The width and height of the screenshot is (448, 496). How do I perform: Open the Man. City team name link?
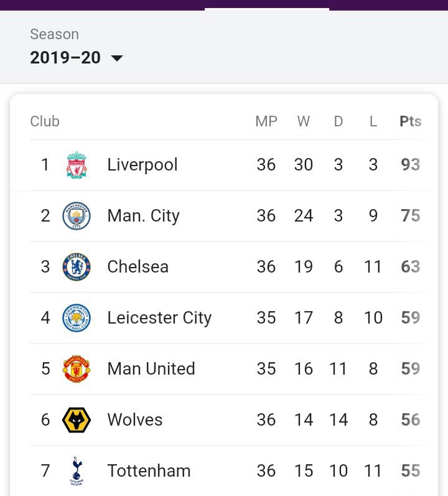(x=143, y=216)
